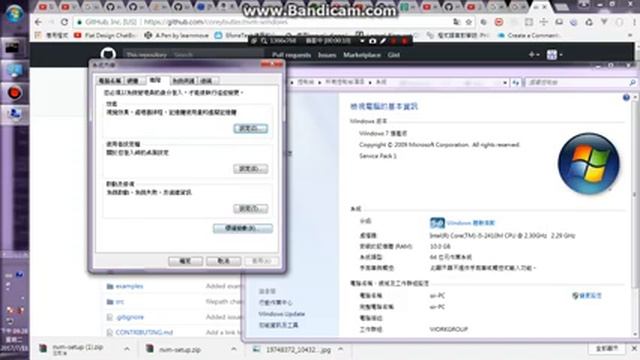Open the taskbar's red recorder application

pos(14,93)
